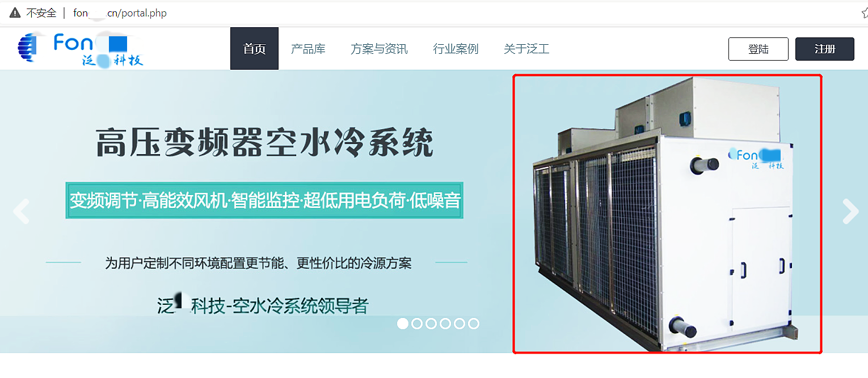Viewport: 868px width, 378px height.
Task: Click the insecure site warning triangle icon
Action: (15, 12)
